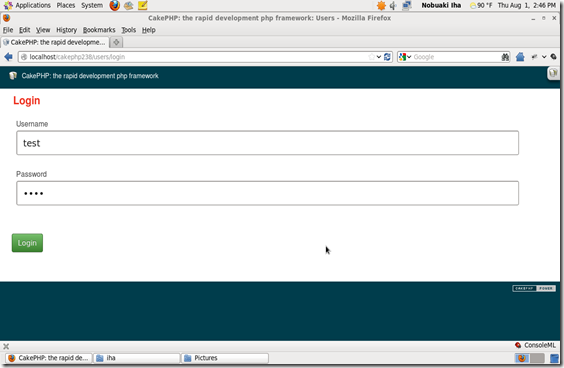This screenshot has height=368, width=564.
Task: Open the Applications menu
Action: 27,5
